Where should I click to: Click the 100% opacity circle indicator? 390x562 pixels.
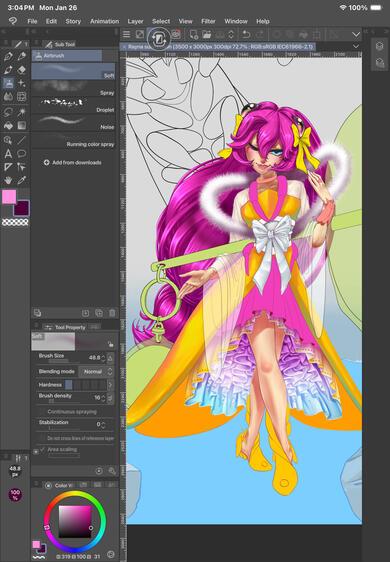[15, 495]
